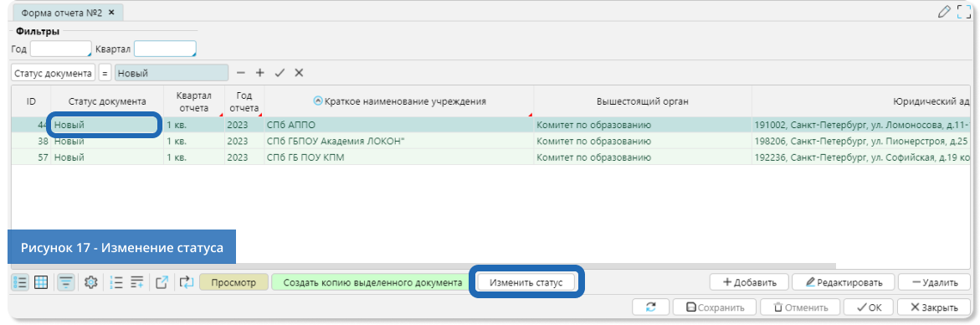The width and height of the screenshot is (980, 325).
Task: Click Комитет по образованию in СПб АППО row
Action: (x=643, y=125)
